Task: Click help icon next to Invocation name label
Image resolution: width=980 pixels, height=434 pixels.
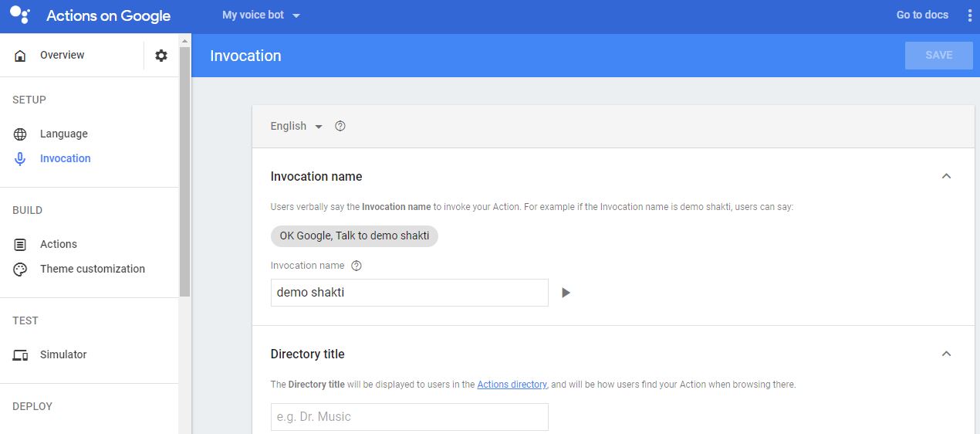Action: [357, 266]
